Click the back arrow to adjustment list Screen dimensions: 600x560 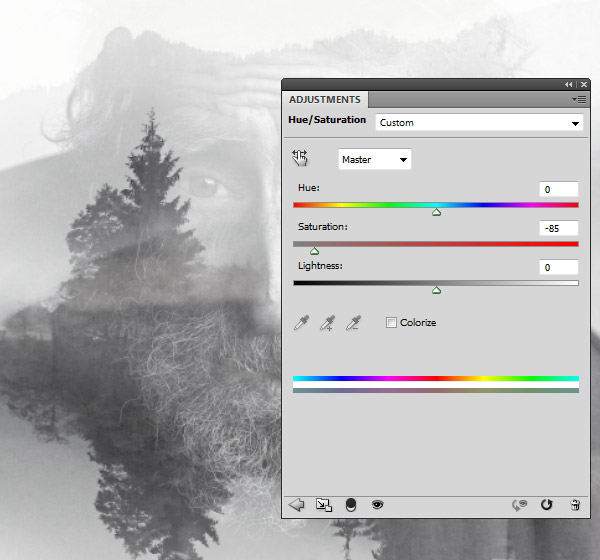(297, 505)
